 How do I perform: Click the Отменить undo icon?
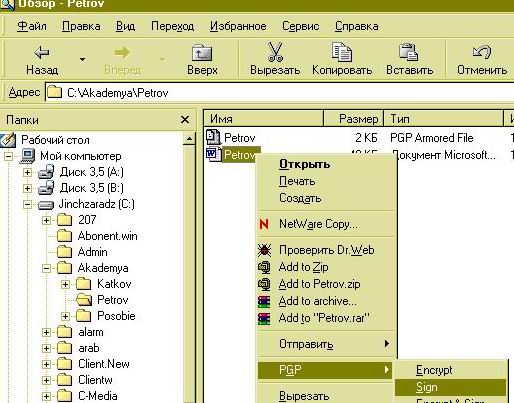tap(482, 52)
